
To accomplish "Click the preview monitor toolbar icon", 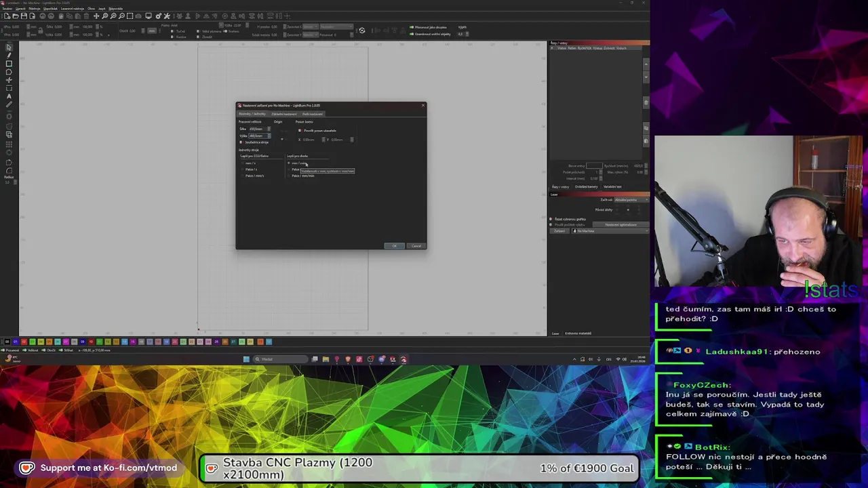I will 149,16.
